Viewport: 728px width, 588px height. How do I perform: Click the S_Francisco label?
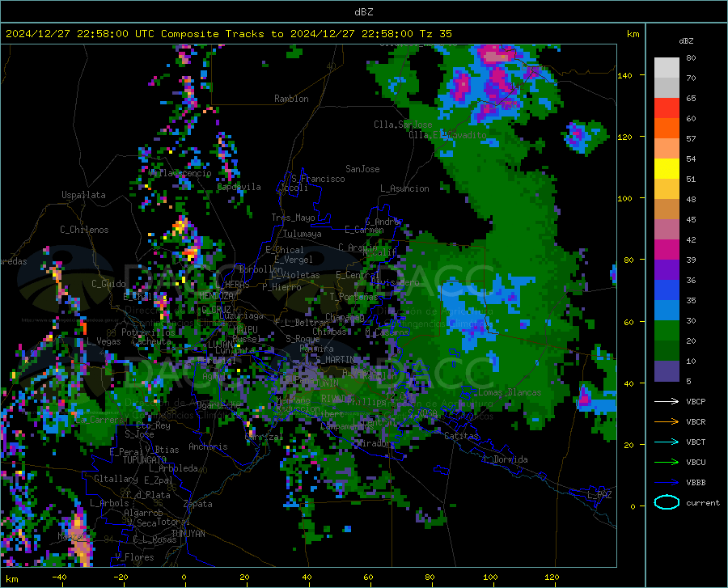pos(318,179)
